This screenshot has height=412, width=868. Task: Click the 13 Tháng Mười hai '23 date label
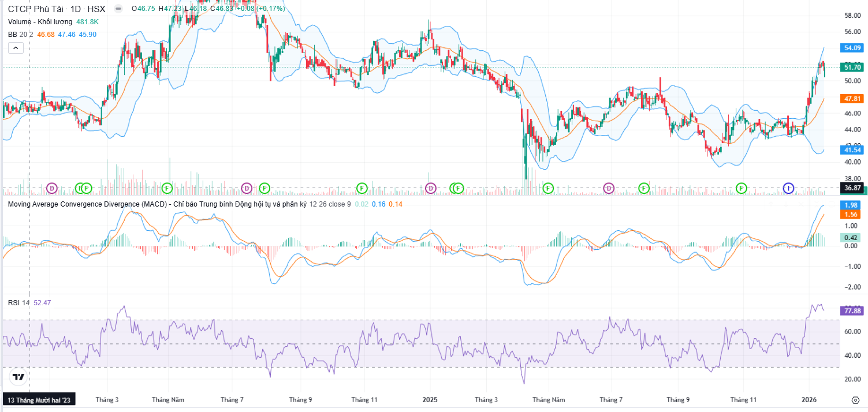pyautogui.click(x=39, y=399)
